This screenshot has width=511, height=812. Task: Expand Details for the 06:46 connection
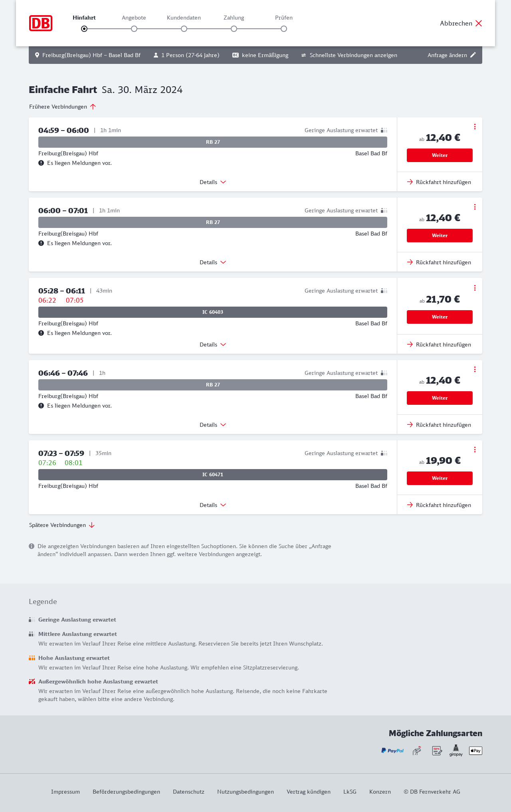213,425
